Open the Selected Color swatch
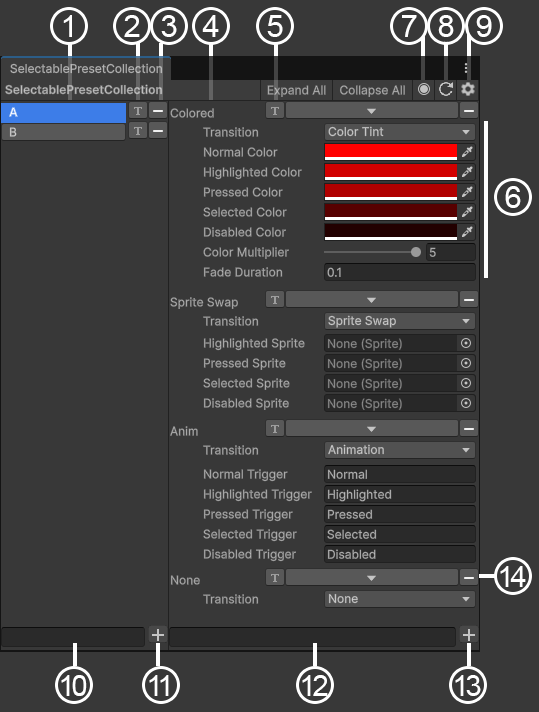539x712 pixels. [x=391, y=212]
